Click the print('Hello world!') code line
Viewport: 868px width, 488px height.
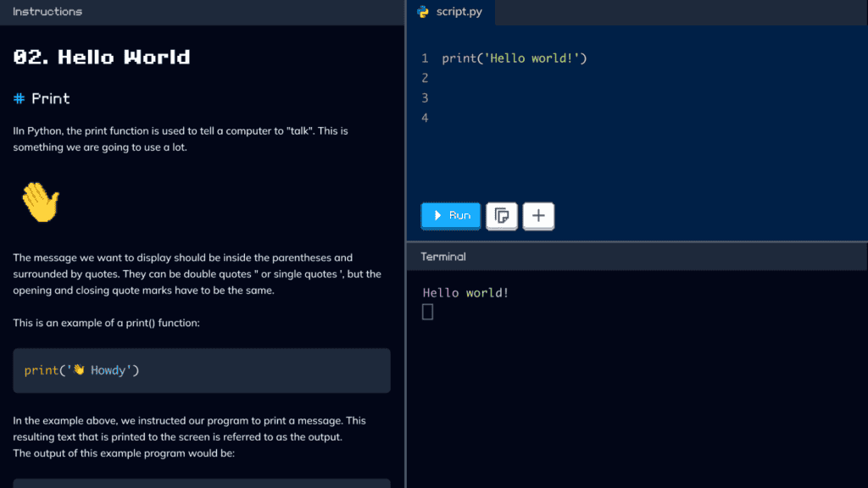[515, 58]
